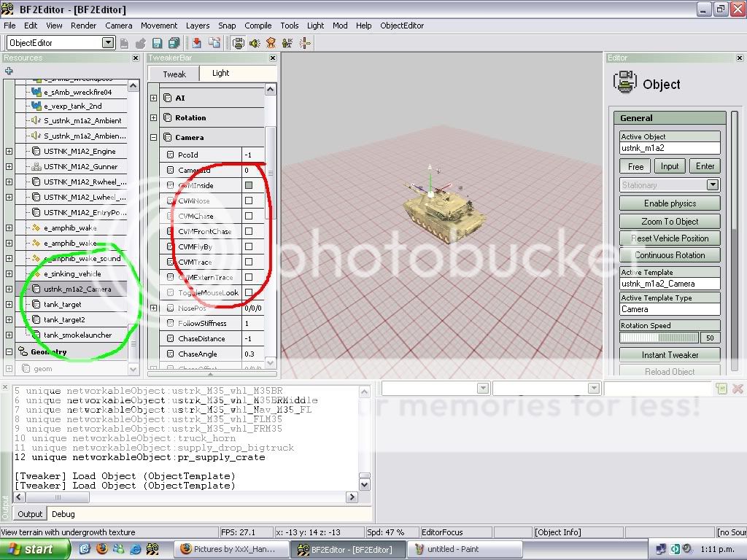Screen dimensions: 747x560
Task: Open the ObjectEditor mode dropdown
Action: 108,43
